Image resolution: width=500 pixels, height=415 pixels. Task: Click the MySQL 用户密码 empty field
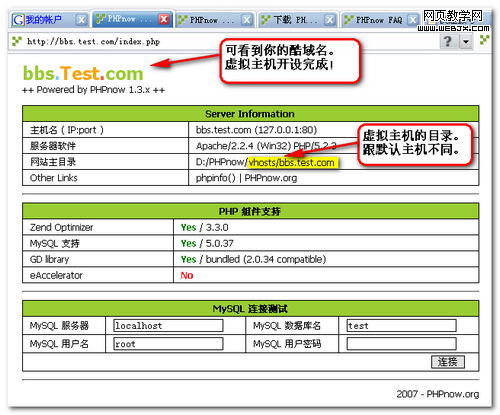(401, 344)
